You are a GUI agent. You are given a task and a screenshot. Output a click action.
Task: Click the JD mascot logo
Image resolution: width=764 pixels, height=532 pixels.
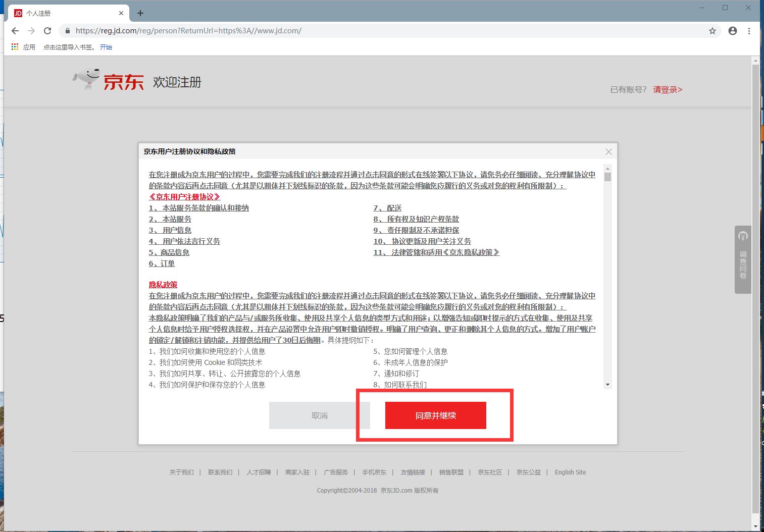(85, 78)
